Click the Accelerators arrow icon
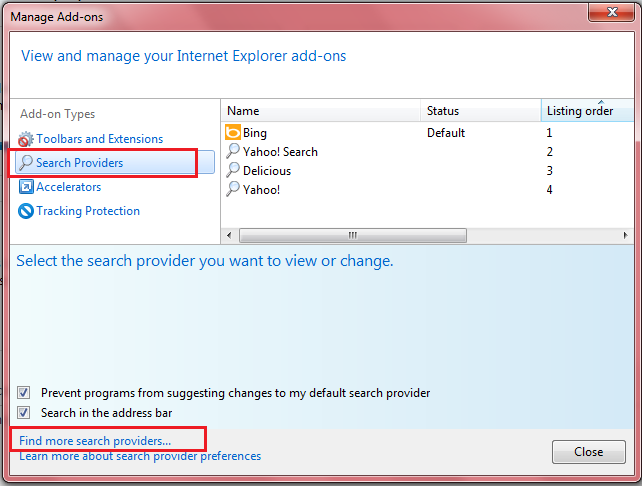Viewport: 642px width, 486px height. click(26, 187)
